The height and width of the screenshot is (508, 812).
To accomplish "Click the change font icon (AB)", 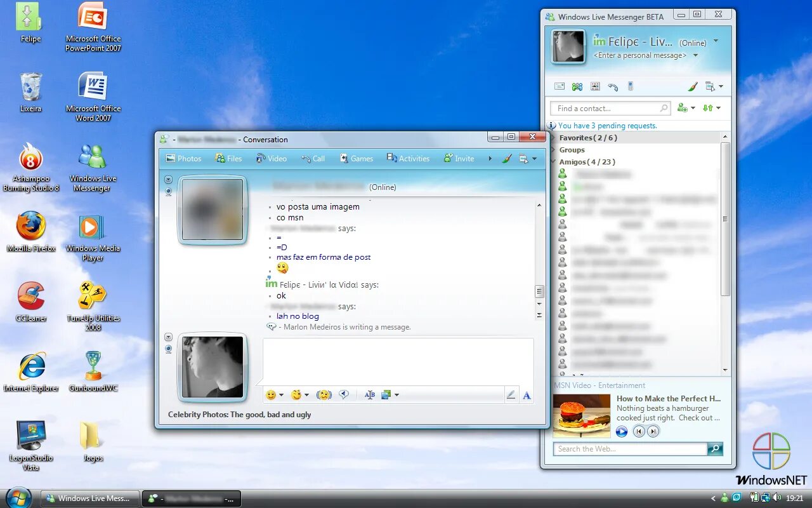I will [369, 395].
